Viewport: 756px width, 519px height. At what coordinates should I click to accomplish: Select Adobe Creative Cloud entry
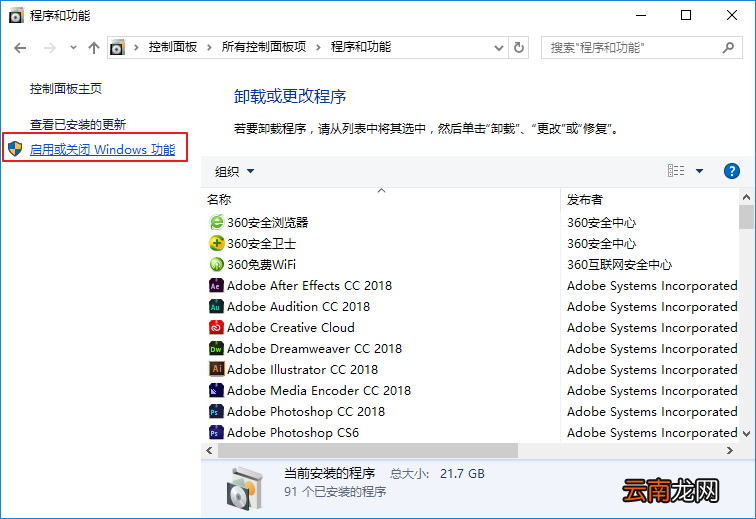(x=291, y=328)
